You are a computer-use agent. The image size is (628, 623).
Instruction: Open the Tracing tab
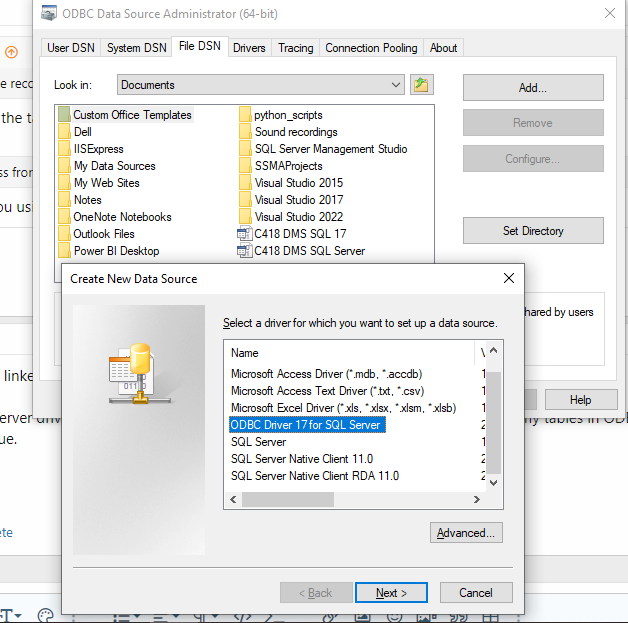(296, 48)
